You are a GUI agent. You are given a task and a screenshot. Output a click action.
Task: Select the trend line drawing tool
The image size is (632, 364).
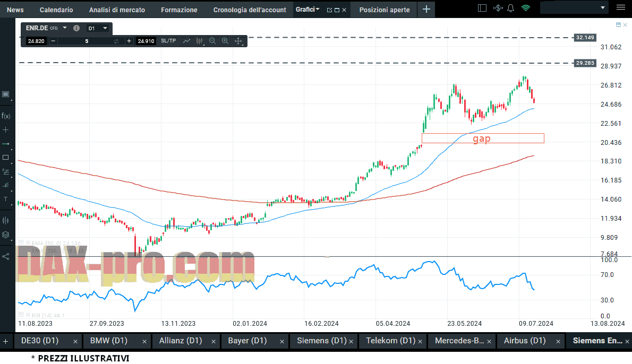[6, 144]
